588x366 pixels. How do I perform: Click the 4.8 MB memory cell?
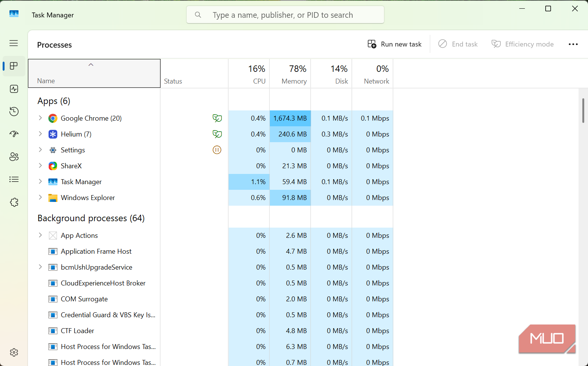290,331
